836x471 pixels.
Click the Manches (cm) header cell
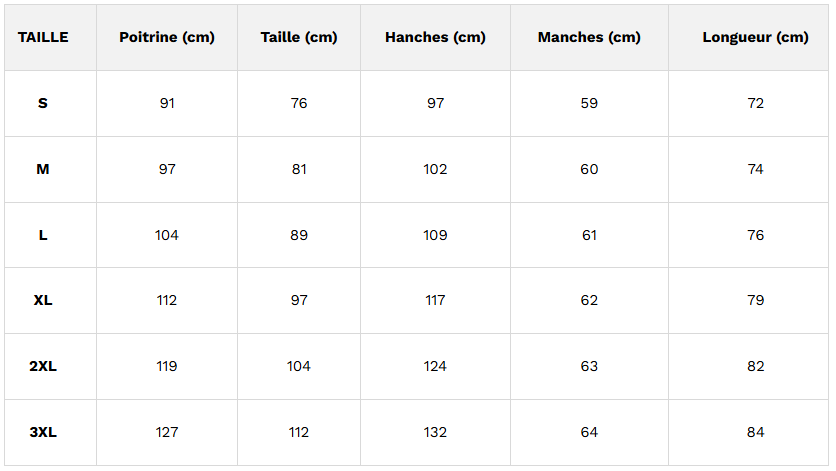coord(589,37)
